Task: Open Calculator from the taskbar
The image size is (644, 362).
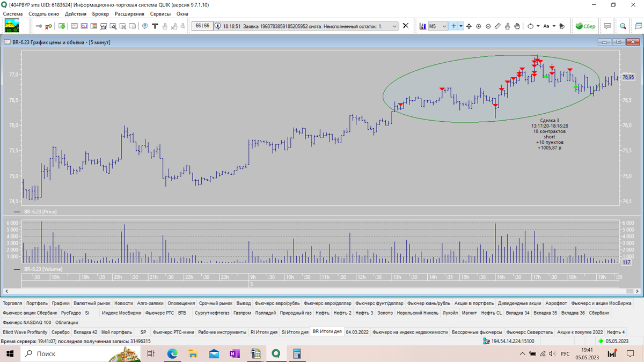Action: (297, 353)
